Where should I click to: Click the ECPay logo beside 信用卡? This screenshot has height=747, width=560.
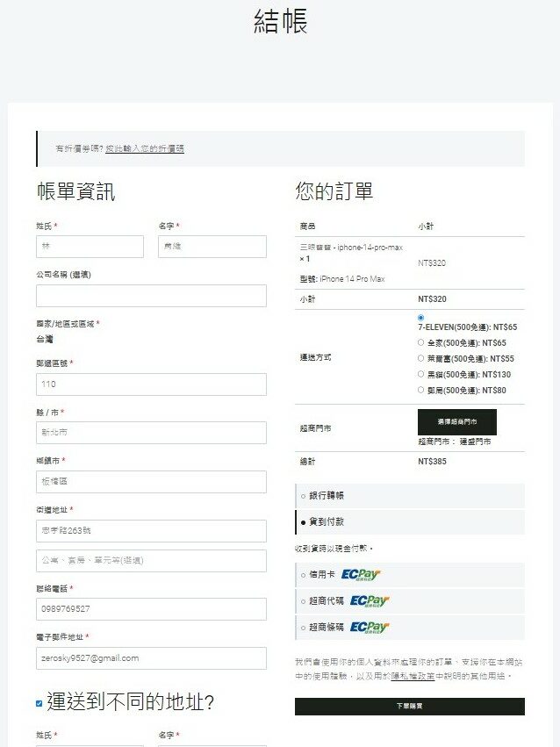coord(361,575)
